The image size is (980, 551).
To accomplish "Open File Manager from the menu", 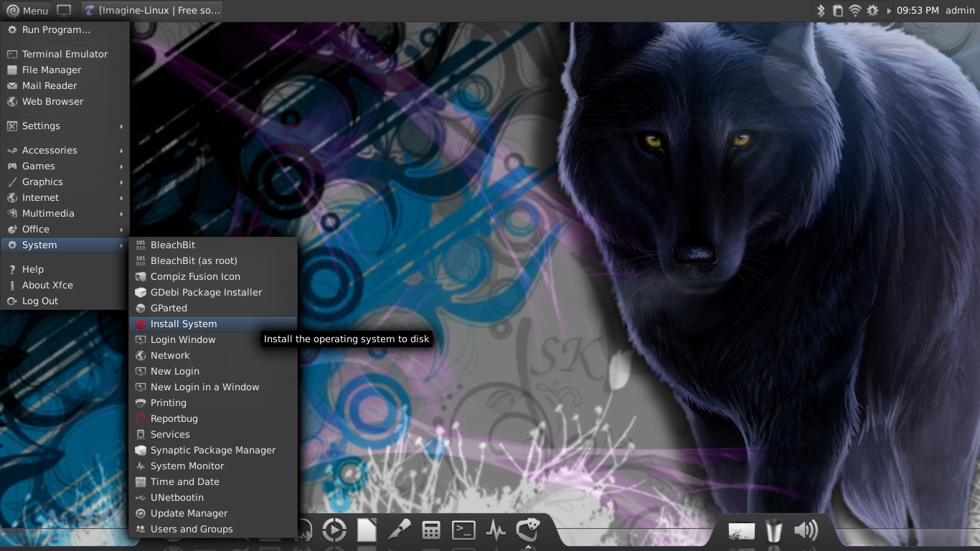I will 65,70.
